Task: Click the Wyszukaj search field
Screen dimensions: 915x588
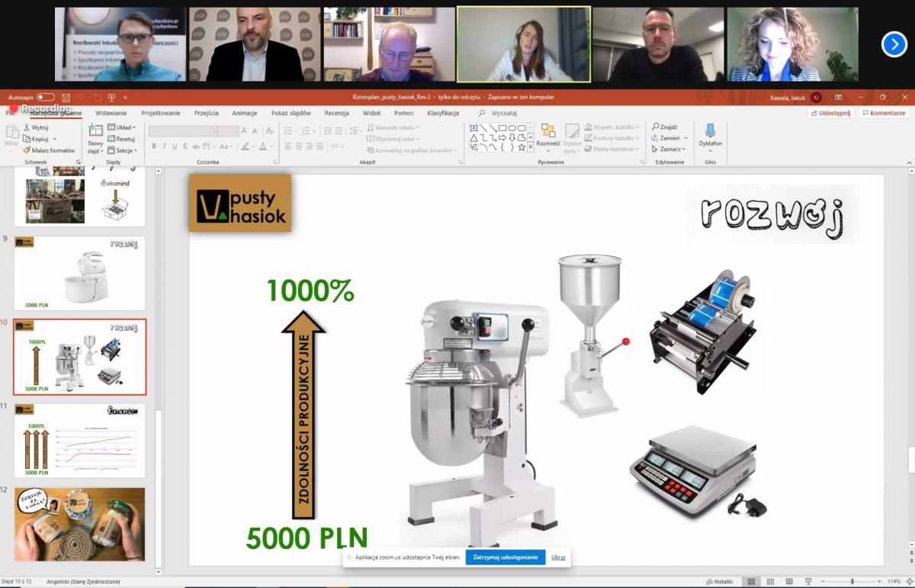Action: coord(498,113)
